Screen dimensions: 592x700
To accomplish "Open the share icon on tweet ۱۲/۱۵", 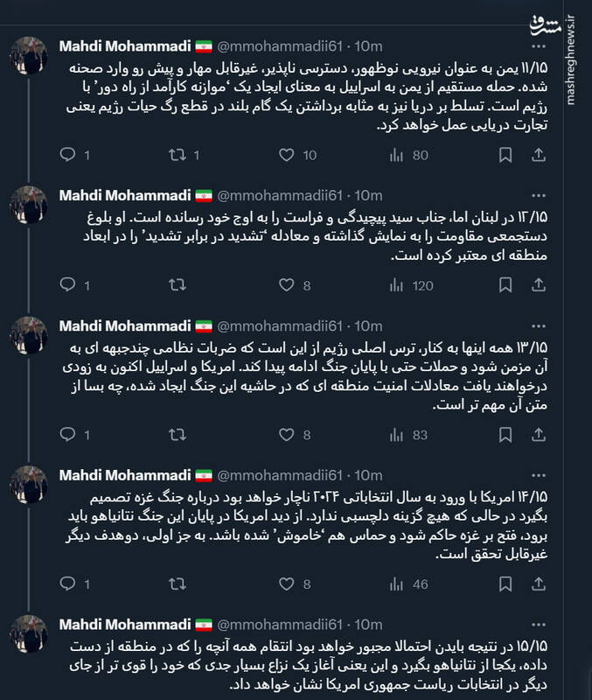I will point(537,282).
